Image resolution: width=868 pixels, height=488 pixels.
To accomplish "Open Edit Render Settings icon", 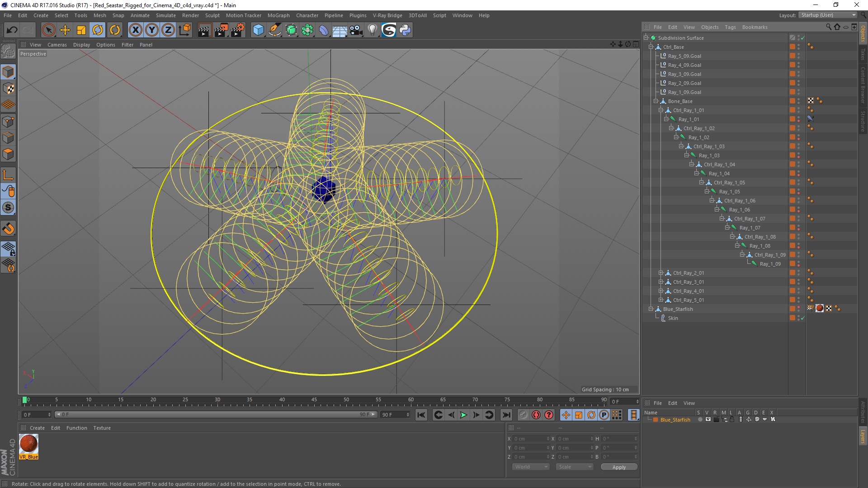I will (x=238, y=30).
